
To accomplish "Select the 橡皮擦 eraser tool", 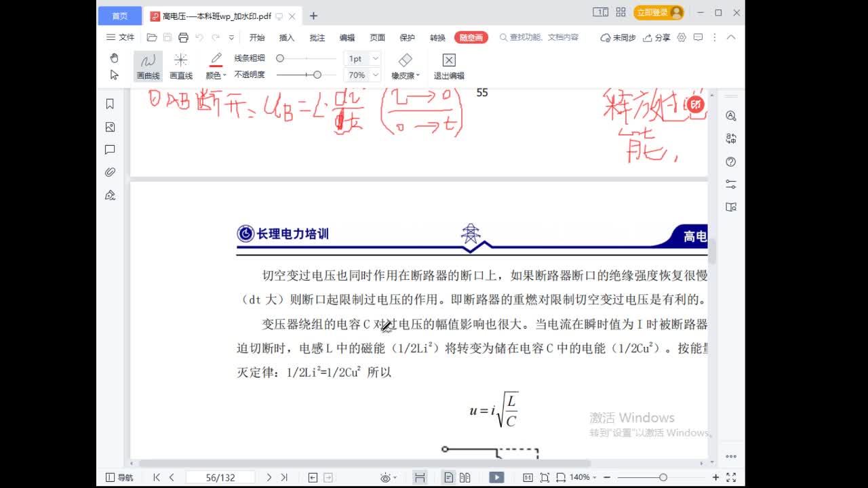I will coord(406,66).
